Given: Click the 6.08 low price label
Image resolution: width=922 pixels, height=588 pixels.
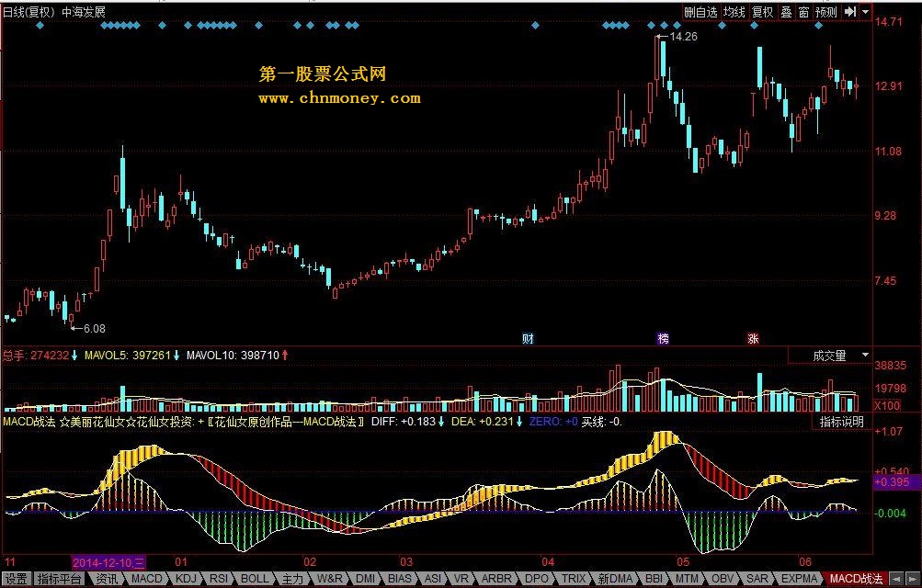Looking at the screenshot, I should [x=94, y=329].
